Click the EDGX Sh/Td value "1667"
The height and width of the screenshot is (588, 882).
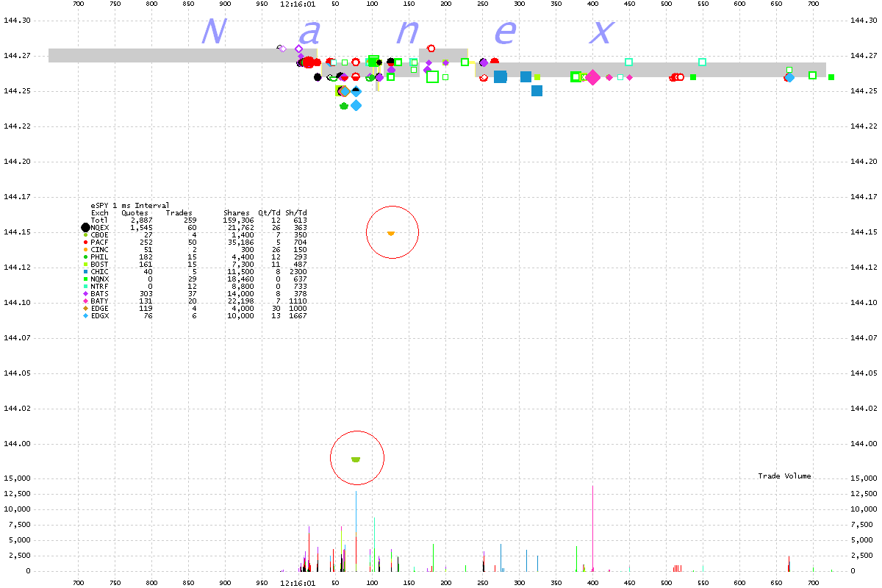click(x=298, y=316)
